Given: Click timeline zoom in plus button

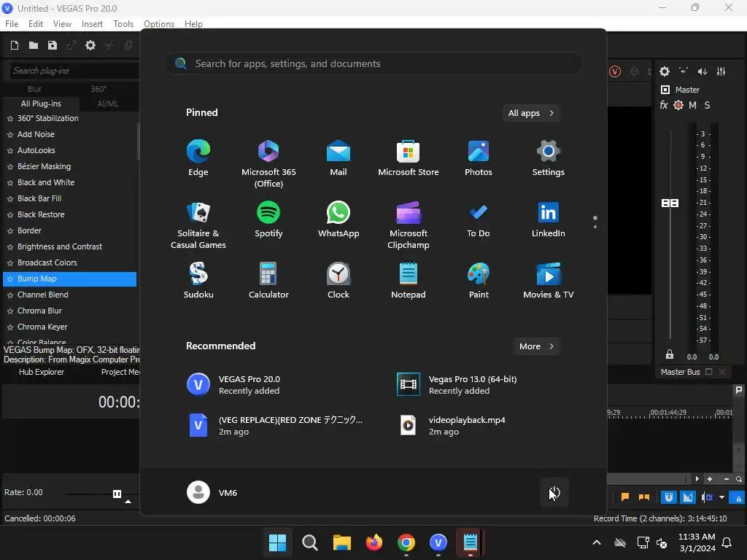Looking at the screenshot, I should click(709, 479).
